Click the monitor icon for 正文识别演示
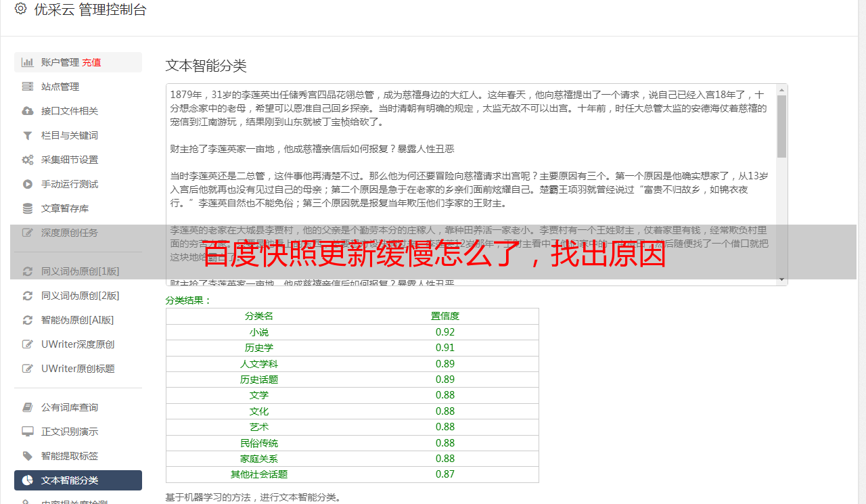 coord(28,432)
